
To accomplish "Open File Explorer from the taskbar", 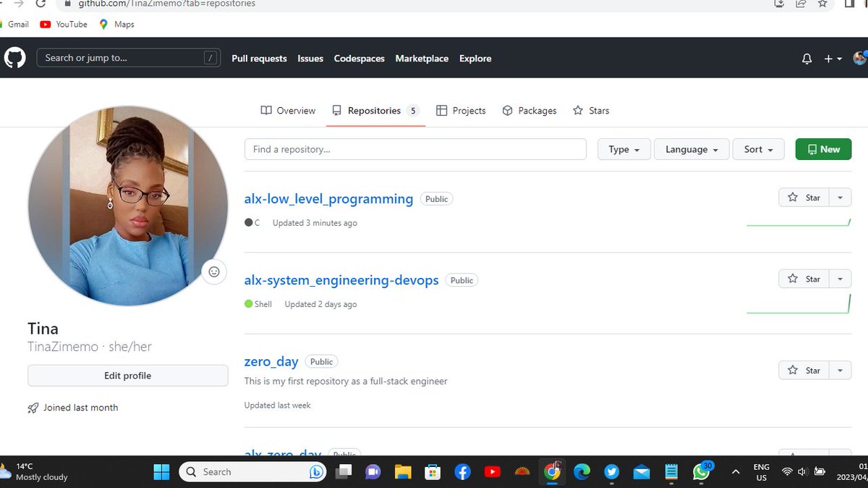I will pos(403,472).
